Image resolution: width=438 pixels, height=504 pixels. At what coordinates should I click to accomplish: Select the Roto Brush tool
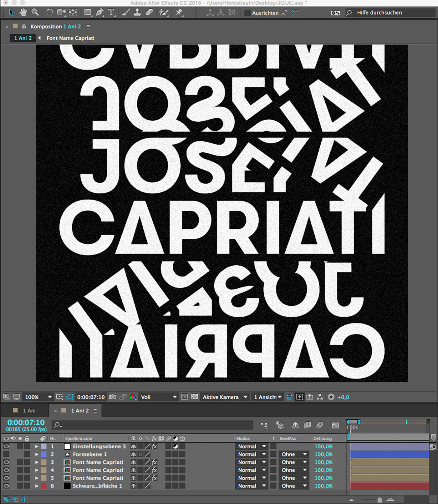164,13
